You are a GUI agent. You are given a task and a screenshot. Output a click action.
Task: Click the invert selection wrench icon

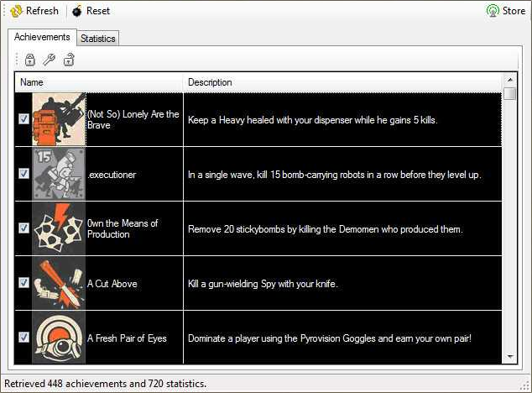[x=50, y=60]
